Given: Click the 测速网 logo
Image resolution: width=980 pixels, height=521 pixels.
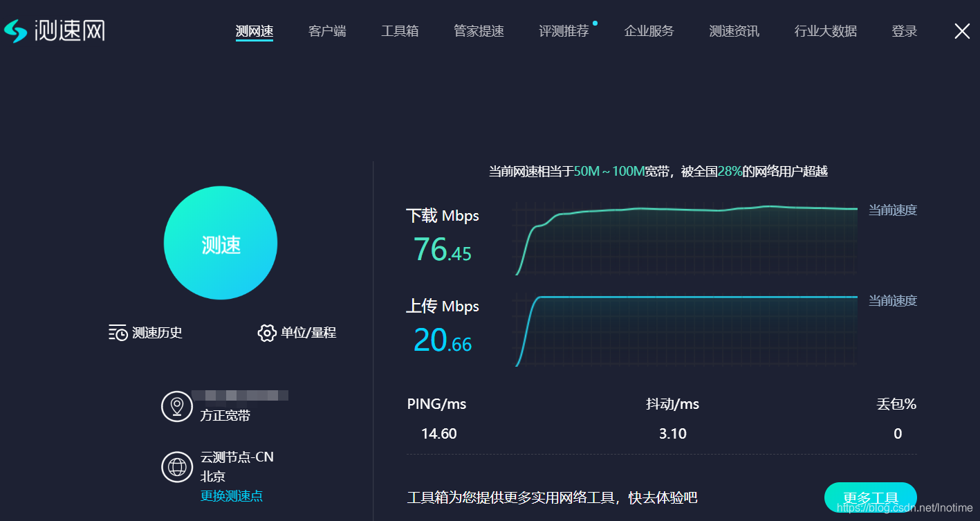Looking at the screenshot, I should 54,30.
